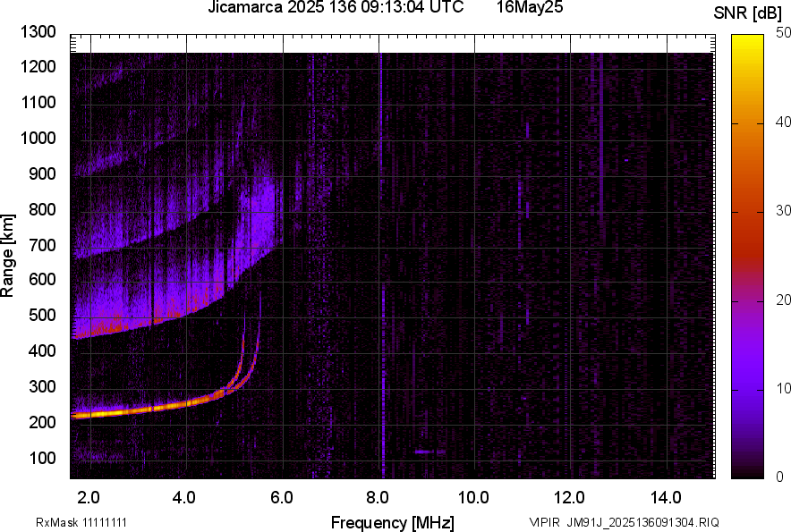Click the 'Frequency [MHz]' axis label
The image size is (791, 532).
click(x=392, y=522)
